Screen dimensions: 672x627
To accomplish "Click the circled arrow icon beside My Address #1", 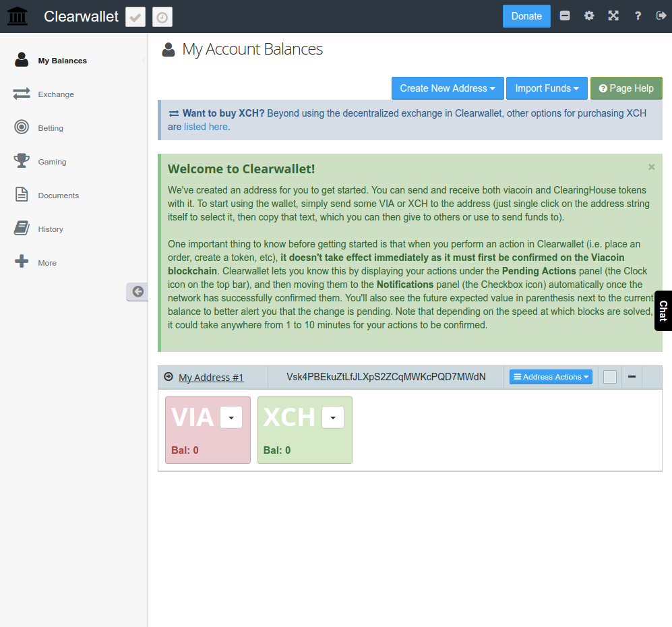I will 169,377.
